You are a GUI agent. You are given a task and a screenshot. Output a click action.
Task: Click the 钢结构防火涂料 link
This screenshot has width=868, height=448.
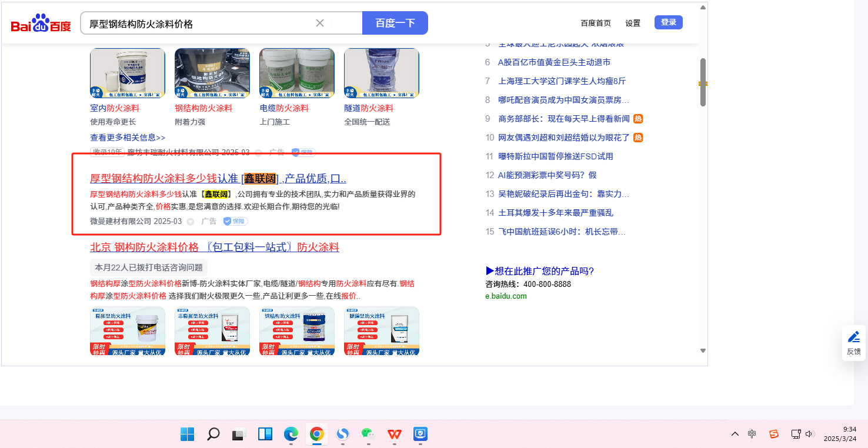203,108
